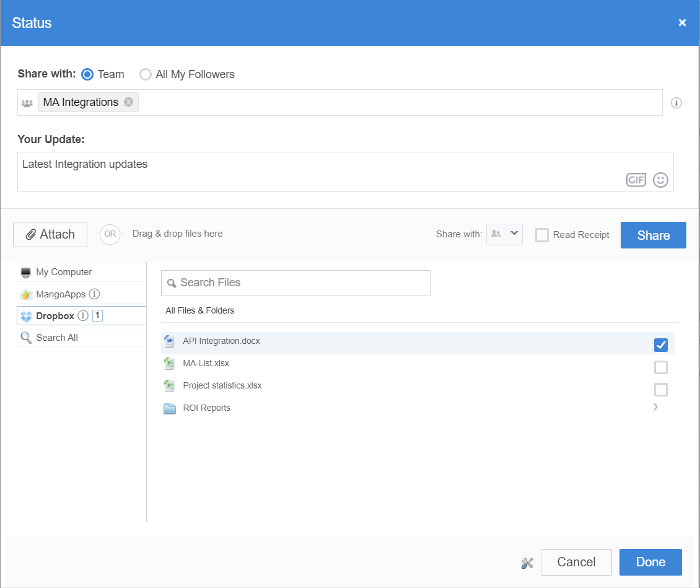Remove the MA Integrations team tag
This screenshot has height=588, width=700.
click(128, 102)
